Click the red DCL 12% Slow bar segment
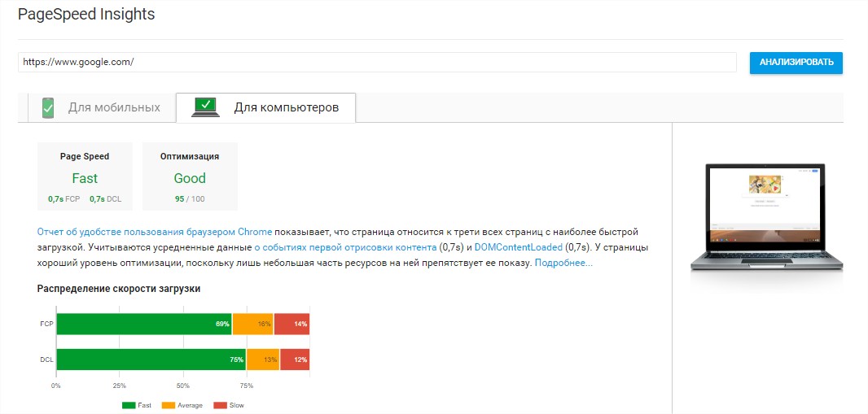Screen dimensions: 868x414 295,360
